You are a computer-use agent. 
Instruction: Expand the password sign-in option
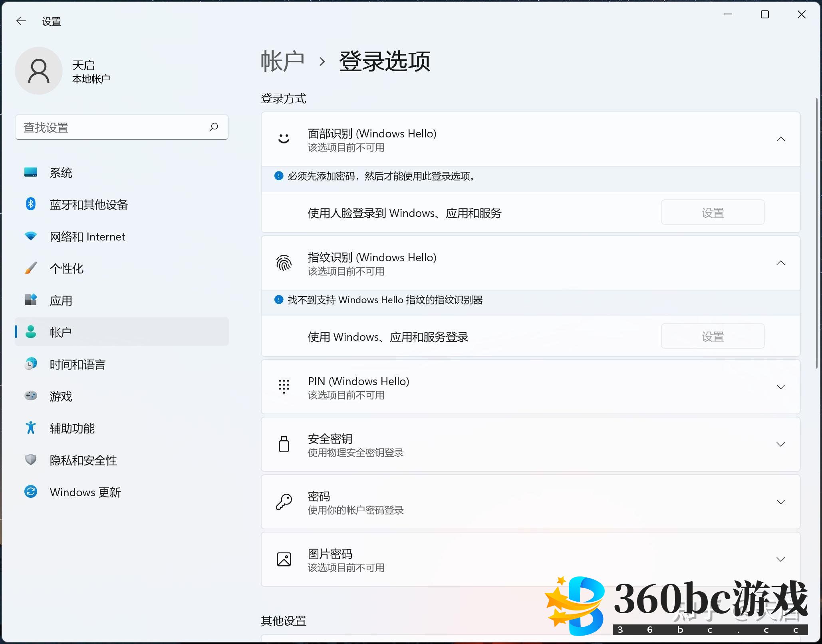(780, 502)
